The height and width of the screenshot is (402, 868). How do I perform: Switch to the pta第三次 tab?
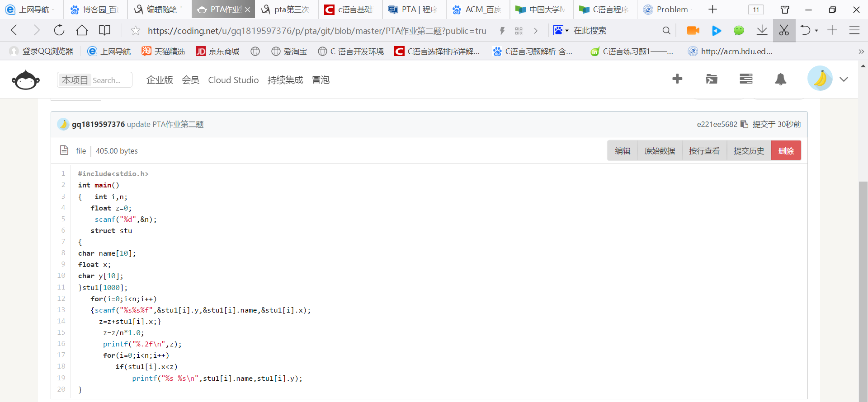coord(287,9)
